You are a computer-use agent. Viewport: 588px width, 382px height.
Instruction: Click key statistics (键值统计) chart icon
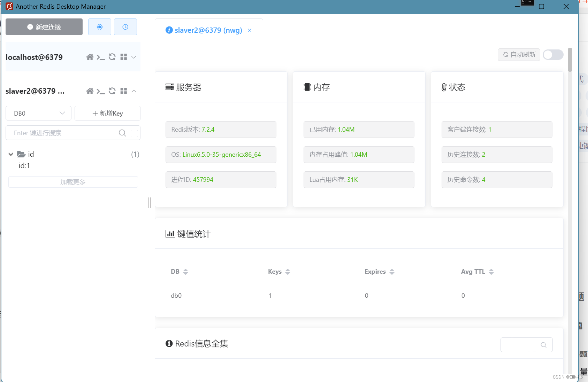tap(170, 234)
